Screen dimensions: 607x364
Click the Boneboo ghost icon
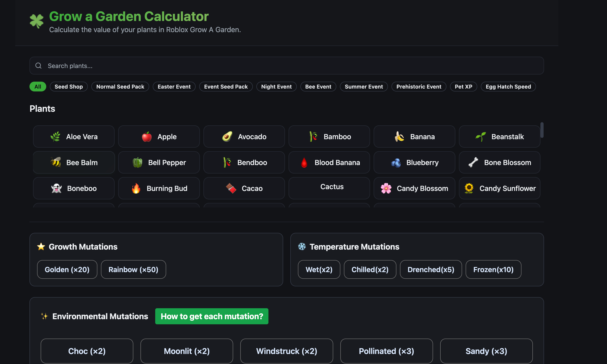57,188
